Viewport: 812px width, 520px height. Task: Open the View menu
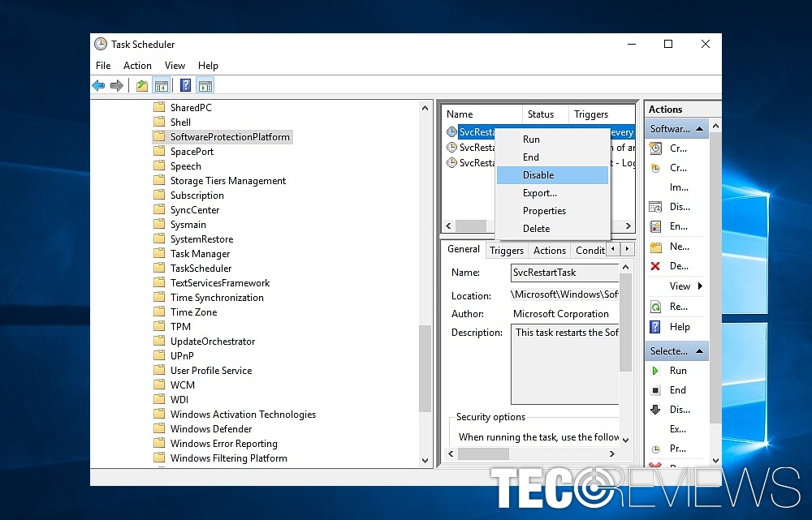(175, 66)
